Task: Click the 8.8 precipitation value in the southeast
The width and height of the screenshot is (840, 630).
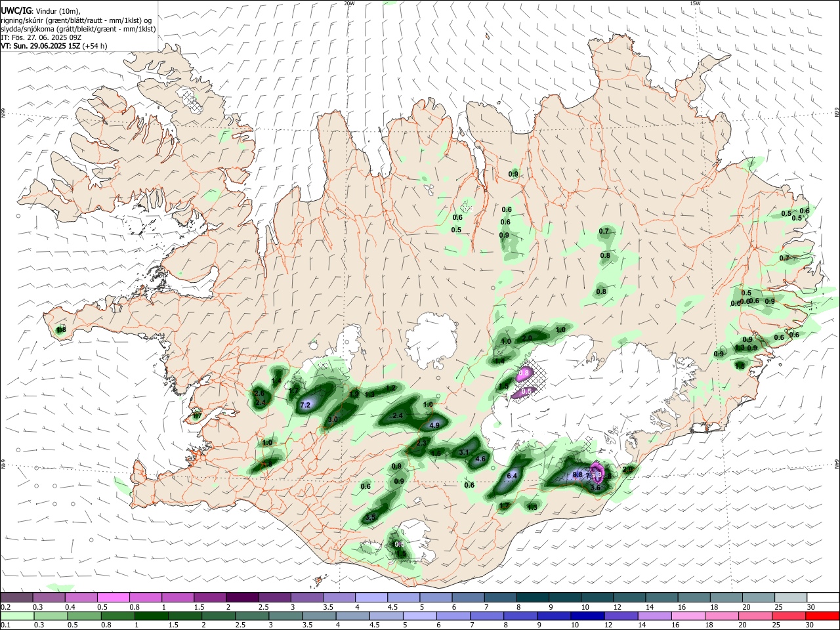Action: coord(577,474)
